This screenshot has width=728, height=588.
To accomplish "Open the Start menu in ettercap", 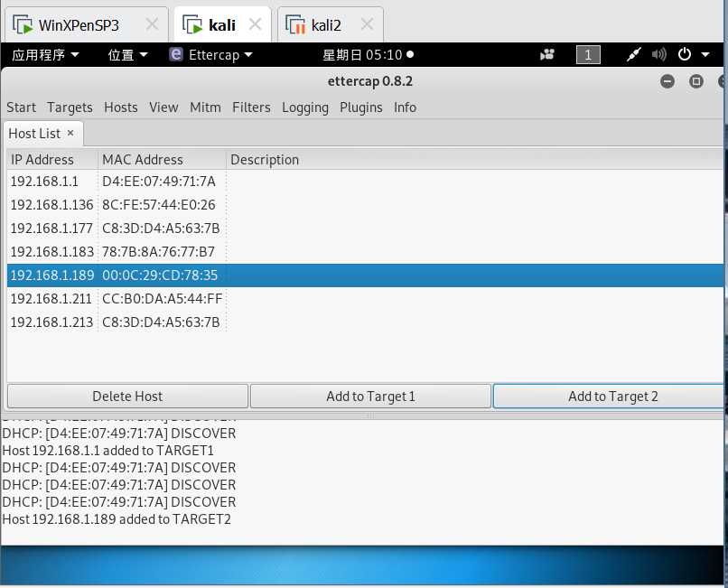I will click(x=21, y=107).
